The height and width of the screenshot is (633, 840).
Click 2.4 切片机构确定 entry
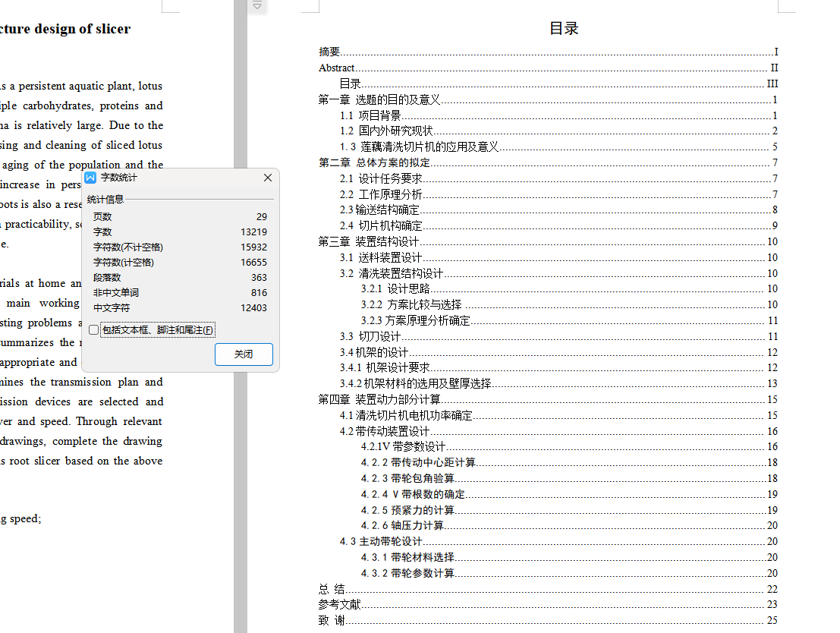click(x=558, y=225)
